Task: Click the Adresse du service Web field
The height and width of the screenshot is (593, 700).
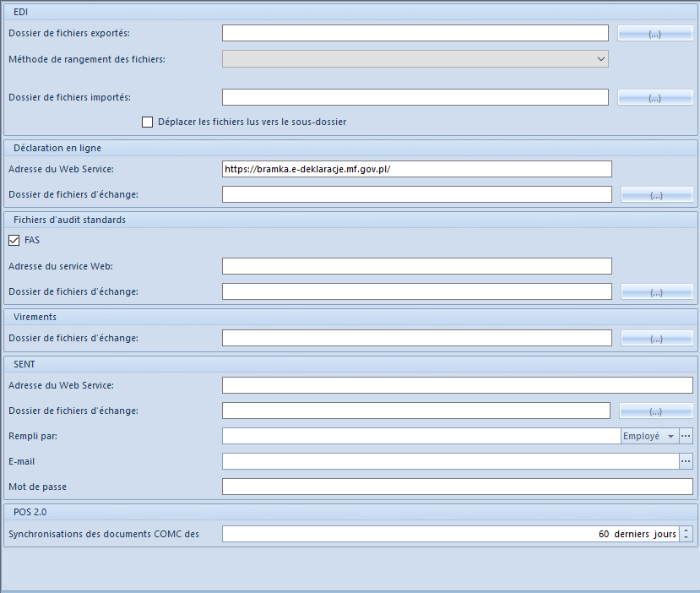Action: click(x=417, y=266)
